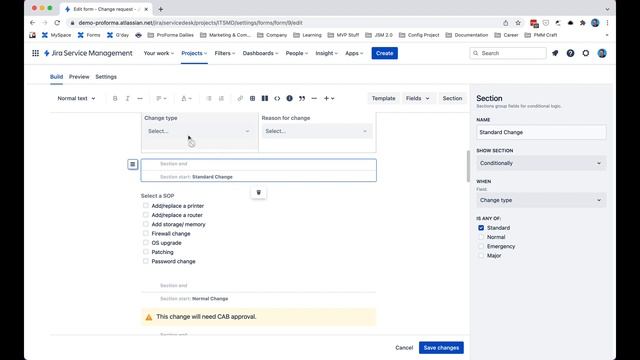The image size is (640, 360).
Task: Insert a hyperlink
Action: 240,98
